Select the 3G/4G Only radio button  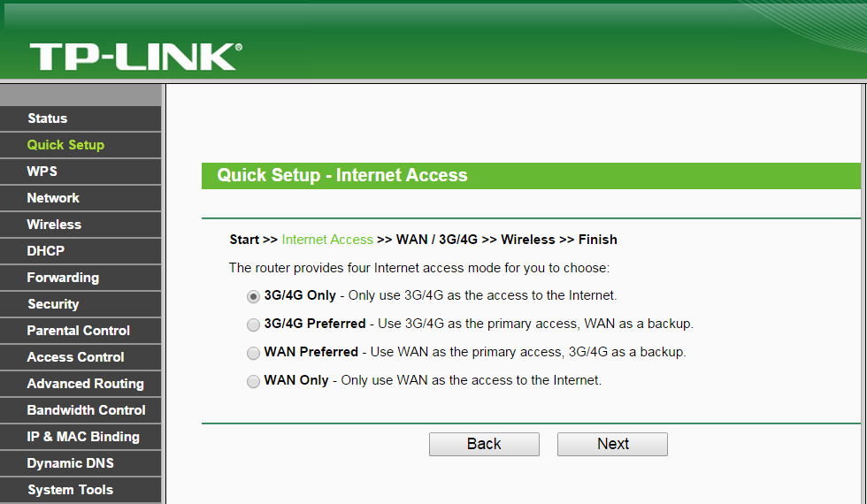254,296
